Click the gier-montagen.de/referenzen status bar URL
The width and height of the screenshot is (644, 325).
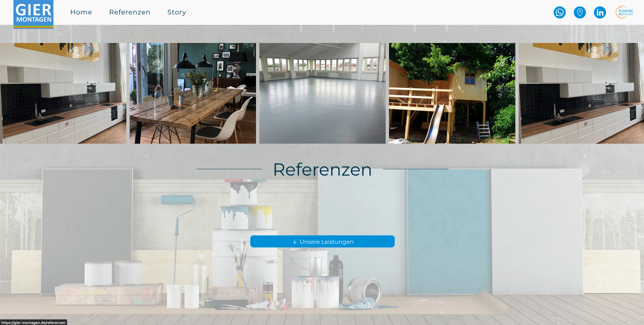(x=33, y=323)
